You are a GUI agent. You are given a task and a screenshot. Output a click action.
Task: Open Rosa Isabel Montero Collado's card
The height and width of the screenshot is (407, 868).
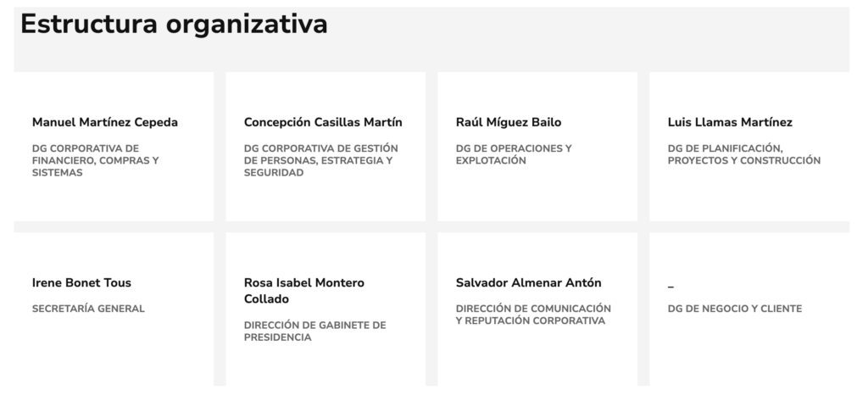(x=325, y=309)
